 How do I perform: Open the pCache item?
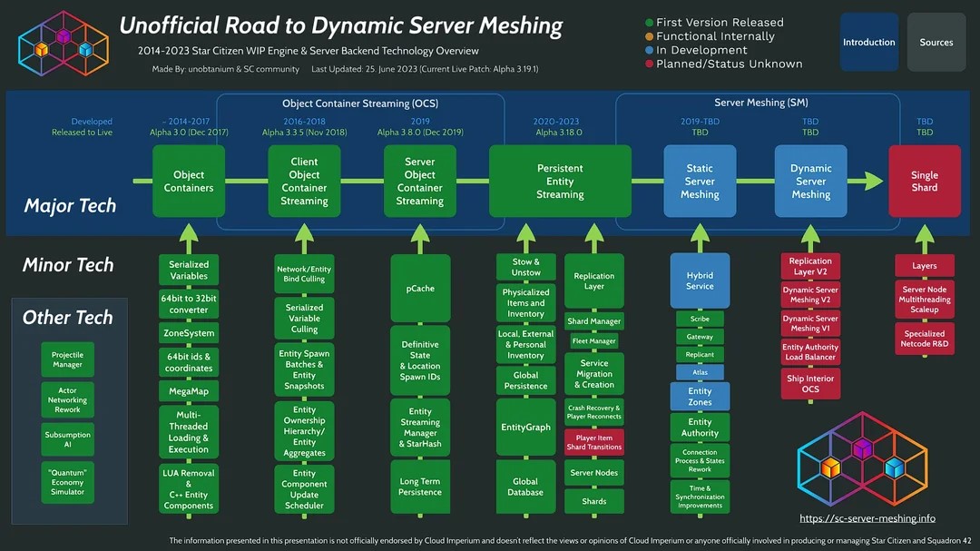pyautogui.click(x=420, y=289)
